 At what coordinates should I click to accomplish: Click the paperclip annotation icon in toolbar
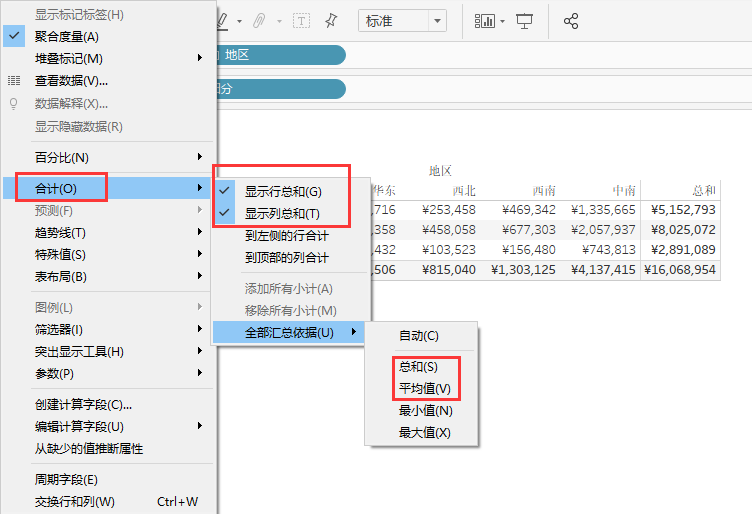[x=259, y=21]
